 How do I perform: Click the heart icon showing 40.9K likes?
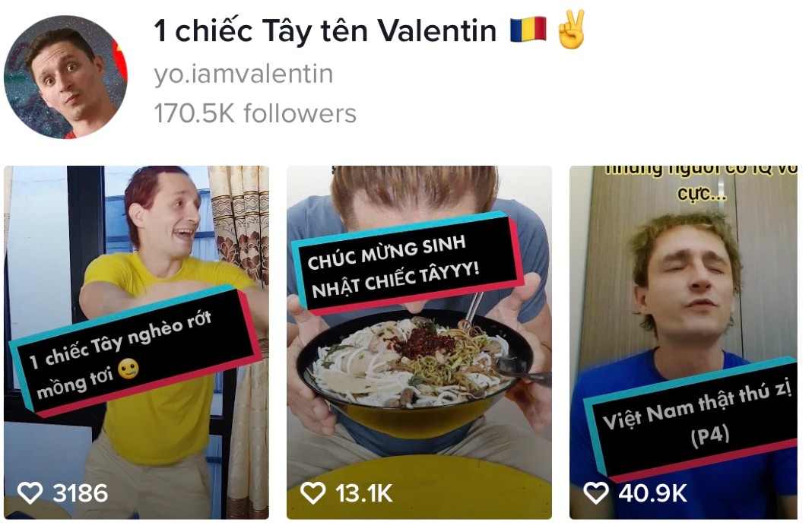[596, 492]
